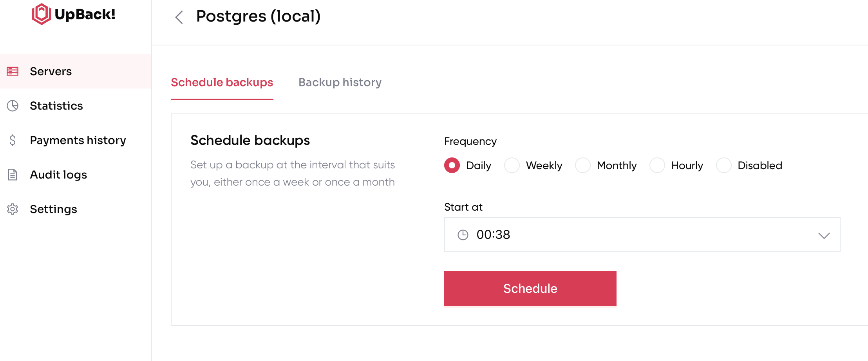Screen dimensions: 868x361
Task: Go to Statistics in the sidebar
Action: pyautogui.click(x=56, y=106)
